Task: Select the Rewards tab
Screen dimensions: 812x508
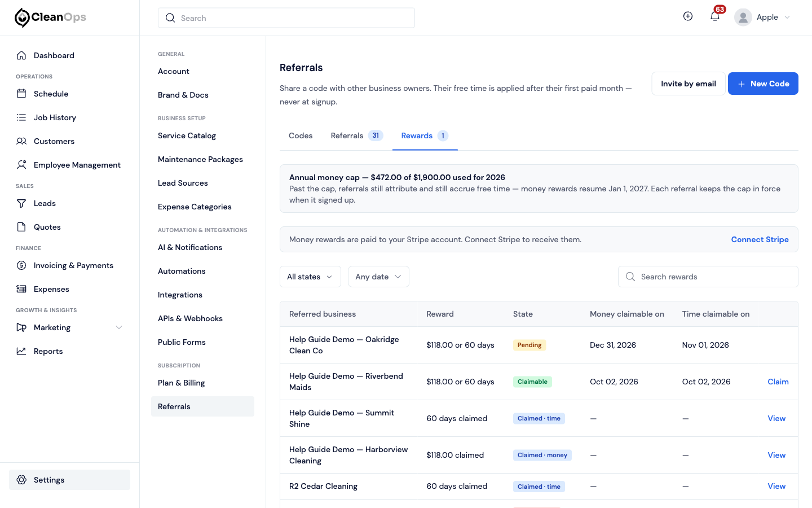Action: click(425, 135)
